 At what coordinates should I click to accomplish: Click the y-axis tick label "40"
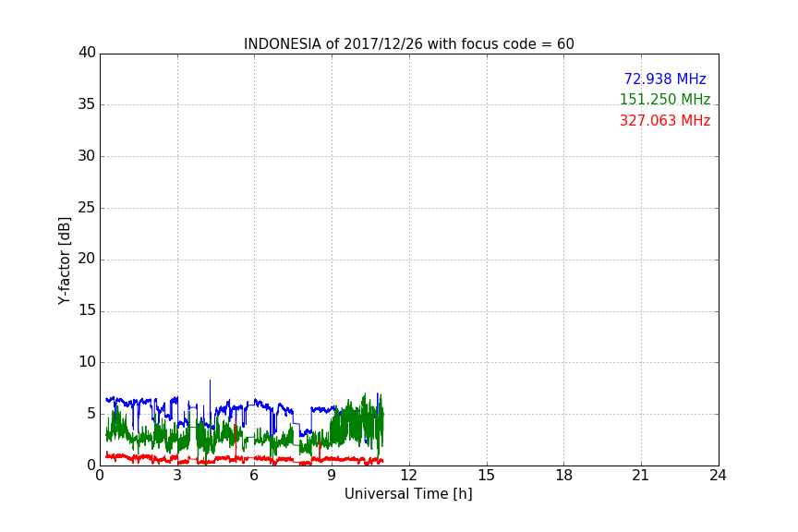point(87,53)
